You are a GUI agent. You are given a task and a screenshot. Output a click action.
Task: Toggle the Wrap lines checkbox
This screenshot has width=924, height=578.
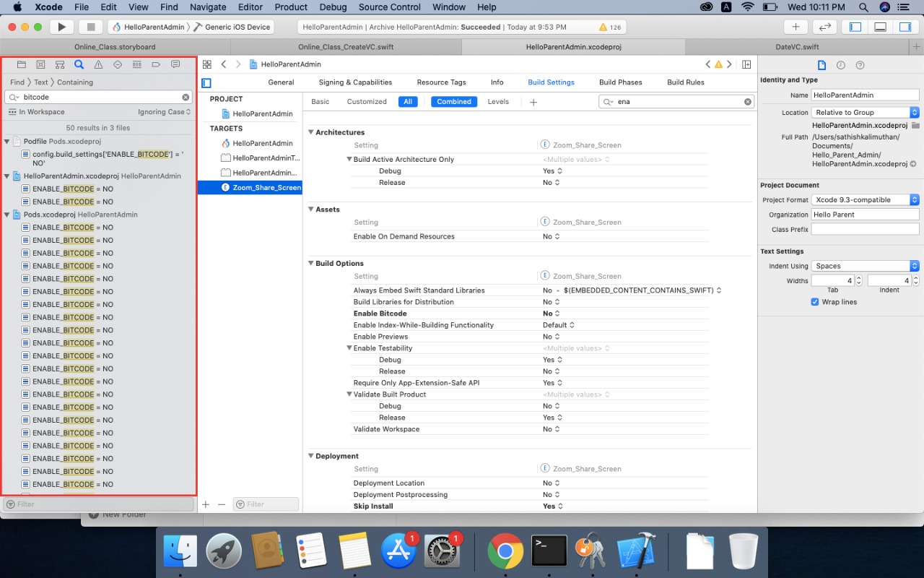815,302
